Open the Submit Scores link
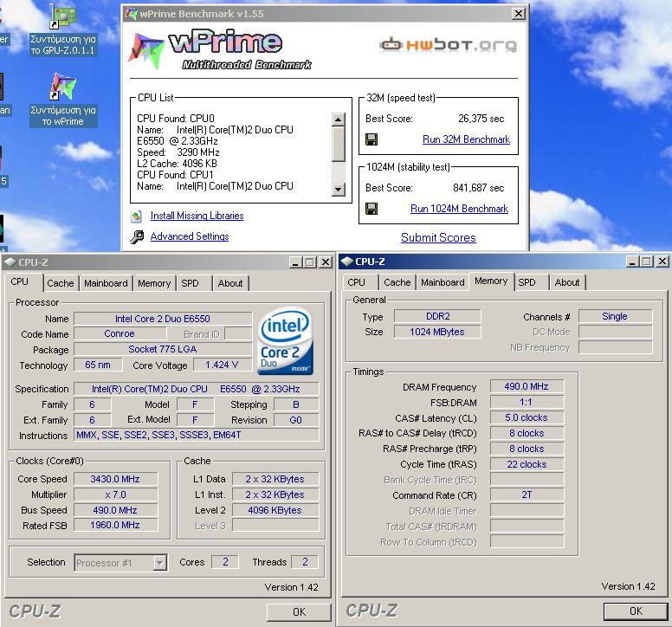This screenshot has width=672, height=627. click(x=438, y=237)
